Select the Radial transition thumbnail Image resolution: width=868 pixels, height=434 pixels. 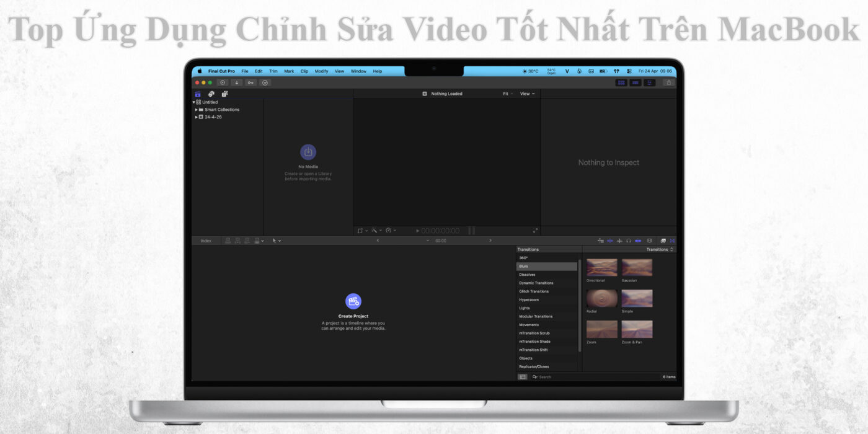(602, 298)
